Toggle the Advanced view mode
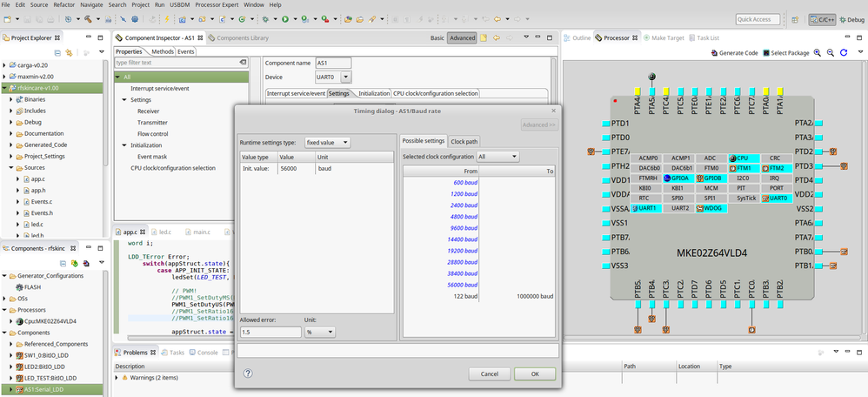 click(461, 38)
